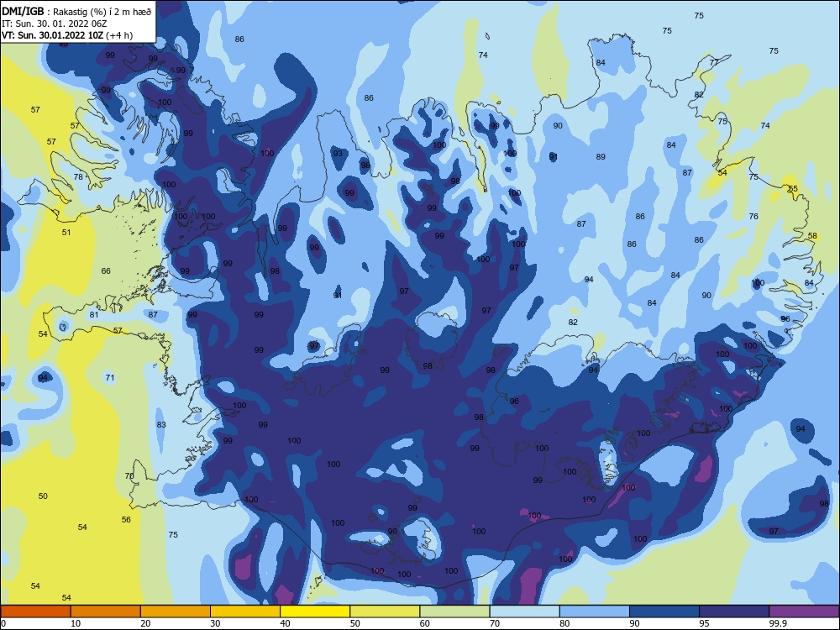The width and height of the screenshot is (840, 630).
Task: Select the dark blue 90–95 legend swatch
Action: (x=664, y=612)
